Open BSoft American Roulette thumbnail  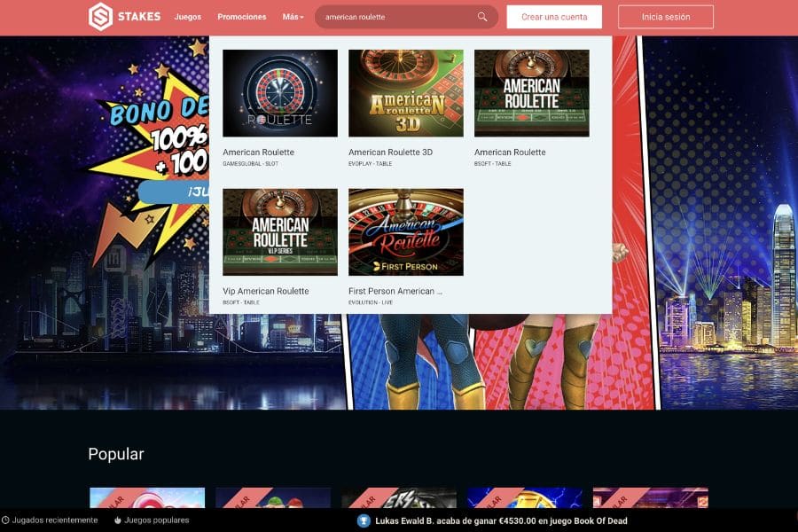(x=532, y=93)
